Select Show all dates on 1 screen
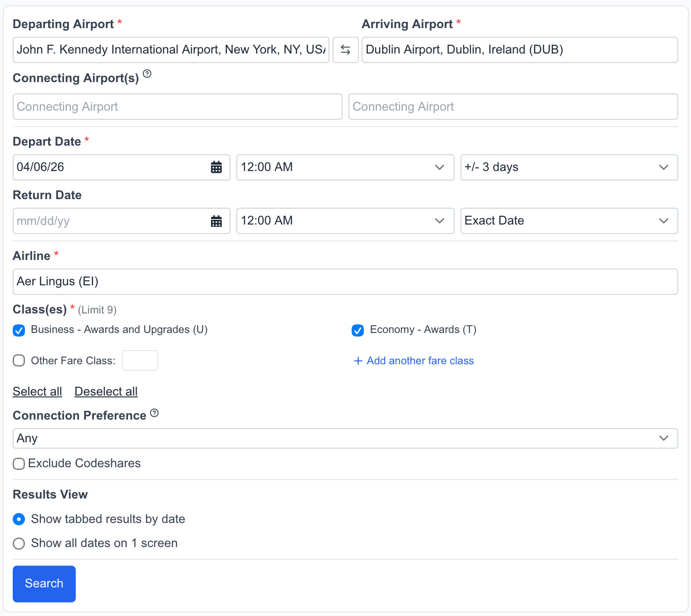Viewport: 691px width, 616px height. [19, 543]
